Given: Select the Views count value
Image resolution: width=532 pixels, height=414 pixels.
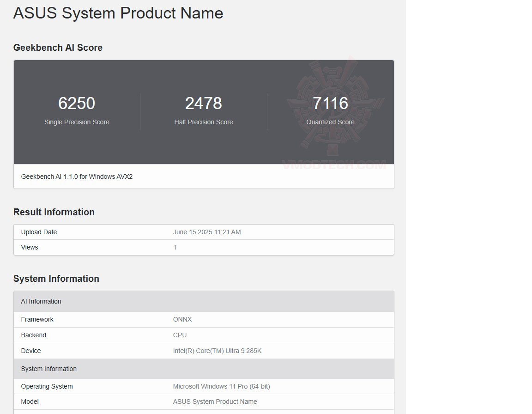Looking at the screenshot, I should point(175,247).
